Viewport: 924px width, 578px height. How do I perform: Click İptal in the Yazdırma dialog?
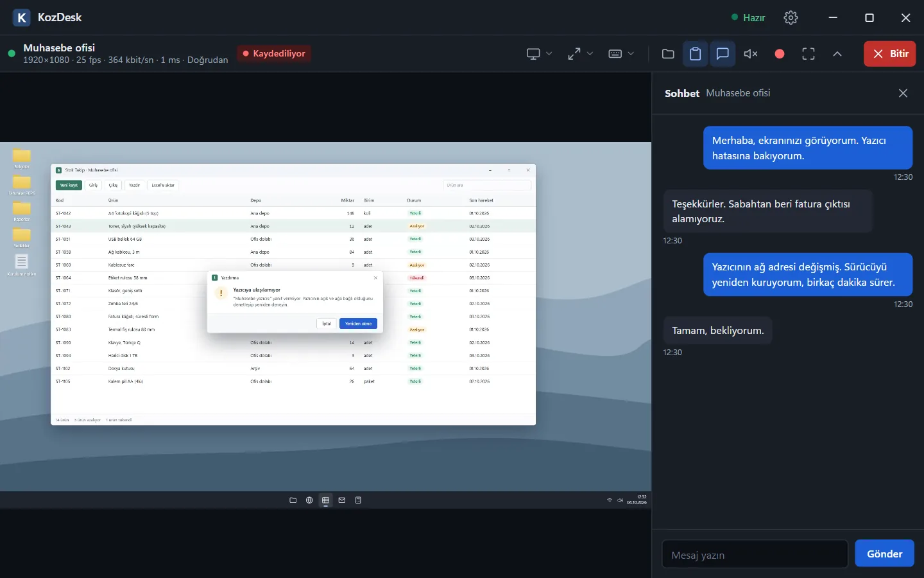point(327,324)
